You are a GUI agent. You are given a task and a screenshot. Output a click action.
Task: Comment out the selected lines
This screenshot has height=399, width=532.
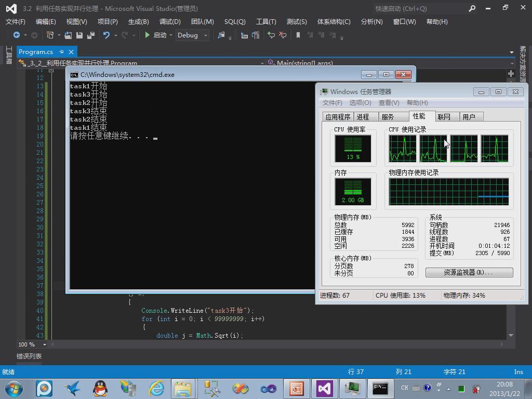point(271,35)
